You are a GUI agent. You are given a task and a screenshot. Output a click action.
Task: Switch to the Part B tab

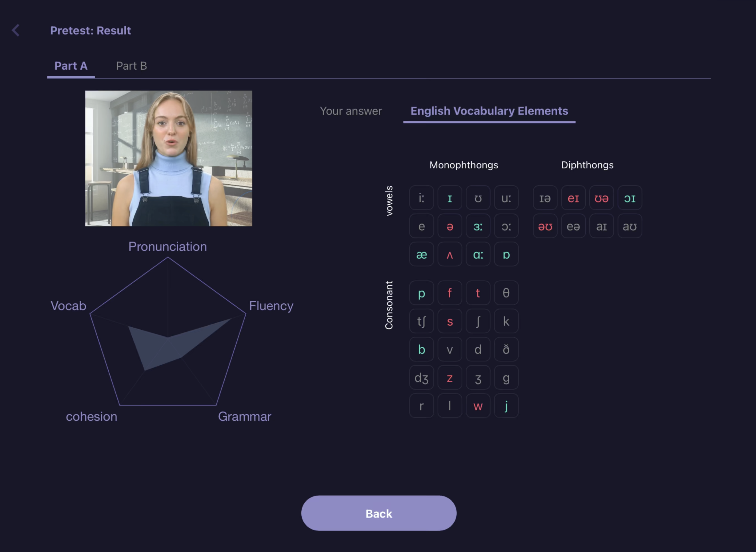point(131,66)
